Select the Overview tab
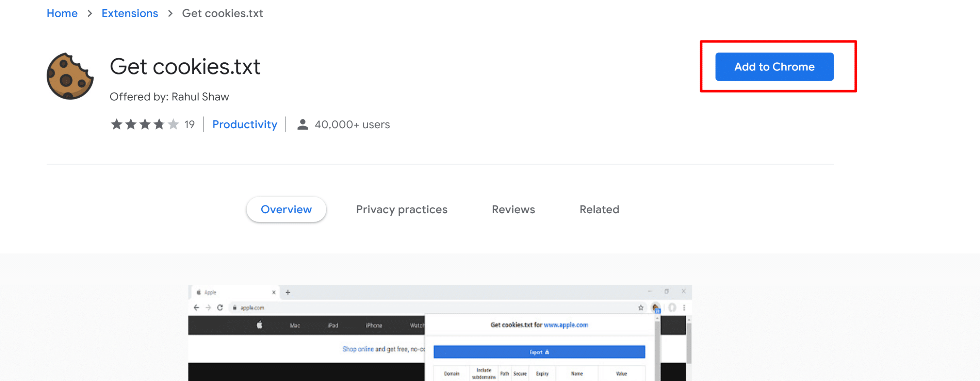This screenshot has width=980, height=381. [286, 209]
